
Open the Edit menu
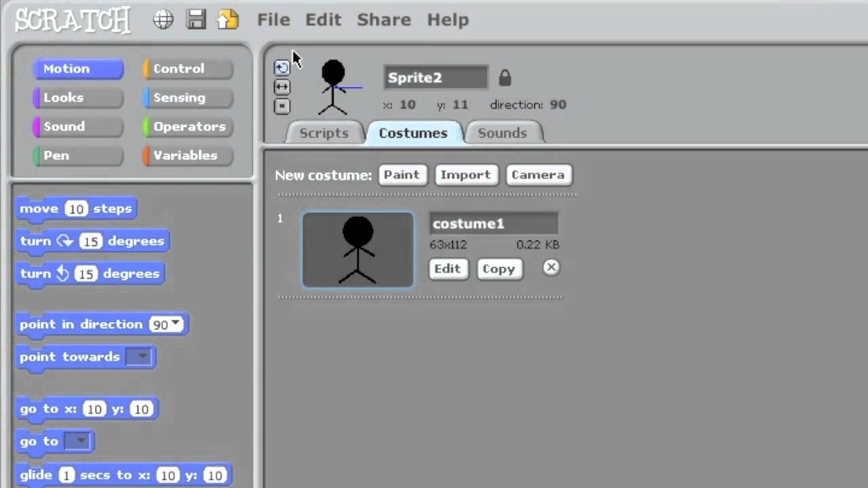pos(323,20)
